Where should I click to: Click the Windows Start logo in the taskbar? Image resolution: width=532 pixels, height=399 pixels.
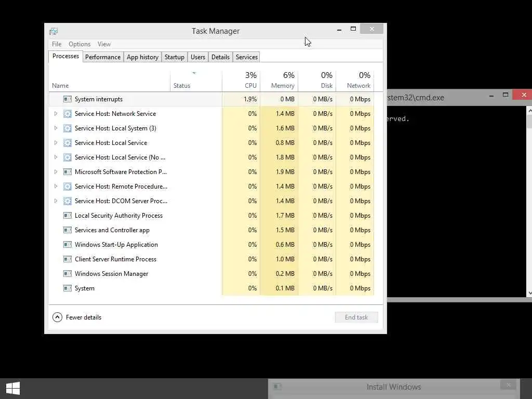click(x=13, y=388)
